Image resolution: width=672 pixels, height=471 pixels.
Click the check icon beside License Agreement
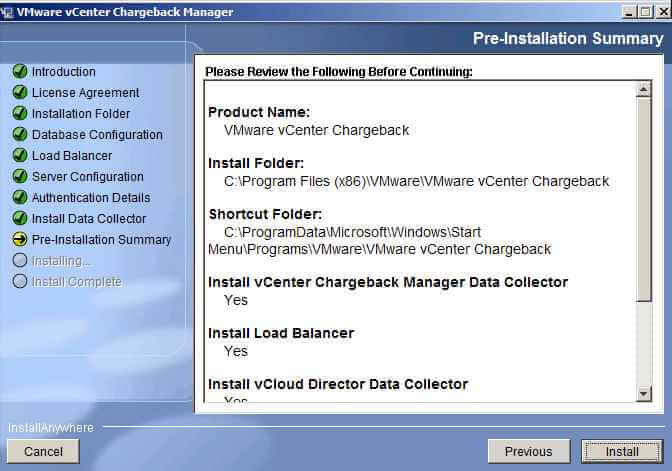(20, 93)
